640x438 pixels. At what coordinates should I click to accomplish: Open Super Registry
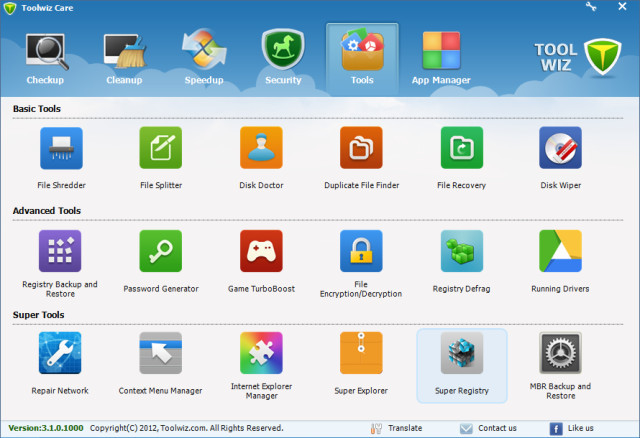click(462, 365)
